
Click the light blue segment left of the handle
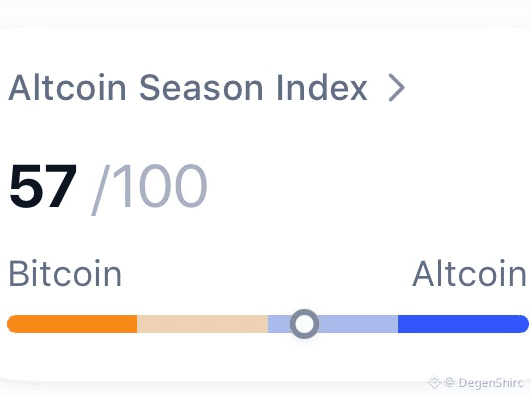pyautogui.click(x=279, y=324)
